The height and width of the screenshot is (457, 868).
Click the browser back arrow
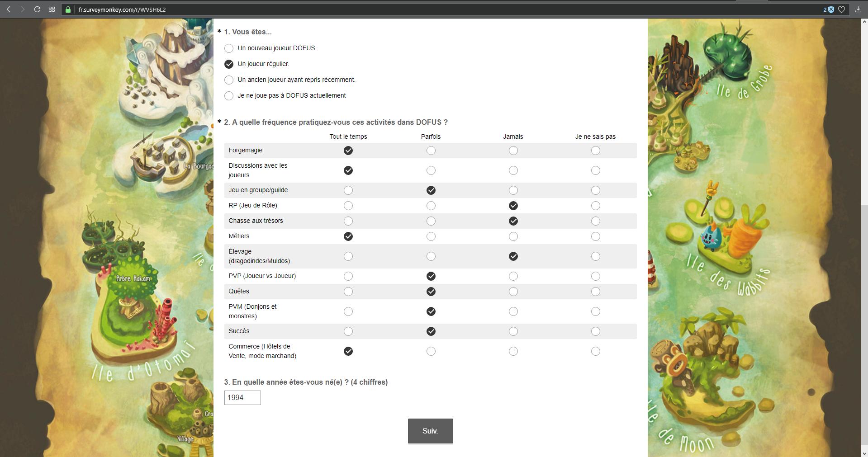(8, 9)
